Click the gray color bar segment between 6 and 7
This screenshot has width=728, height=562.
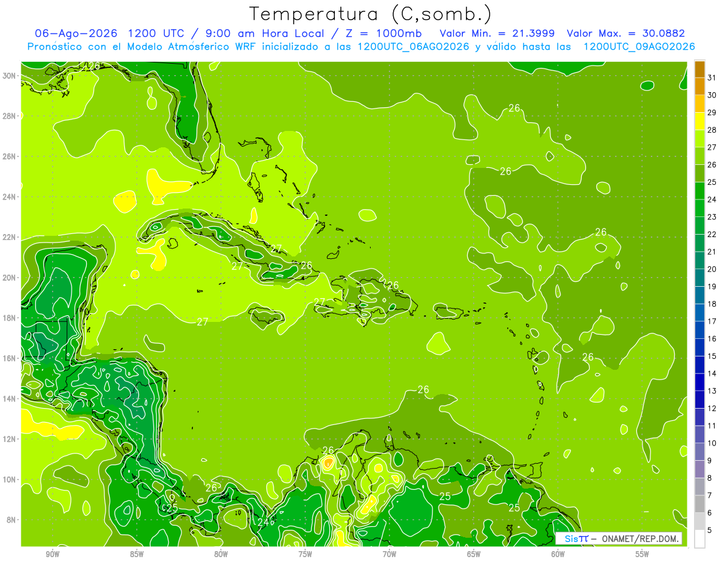click(699, 504)
